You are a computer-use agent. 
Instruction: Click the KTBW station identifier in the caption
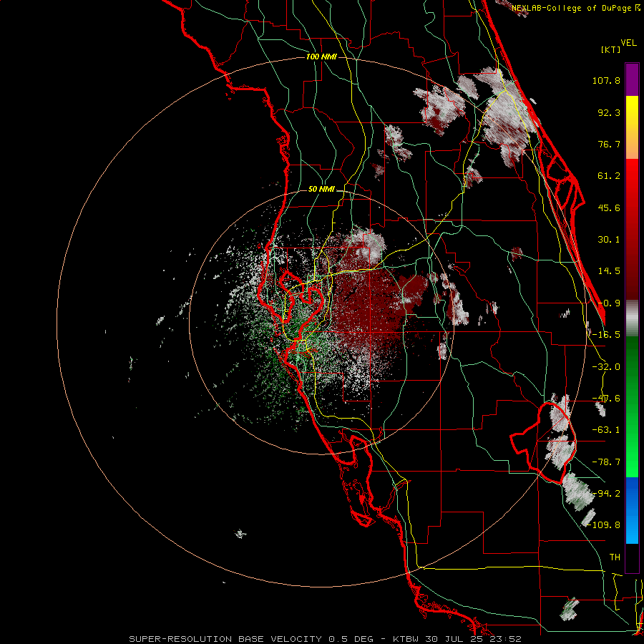[406, 639]
